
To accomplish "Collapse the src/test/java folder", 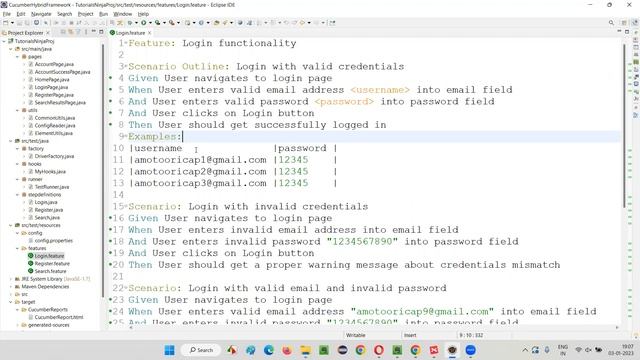I will [11, 141].
